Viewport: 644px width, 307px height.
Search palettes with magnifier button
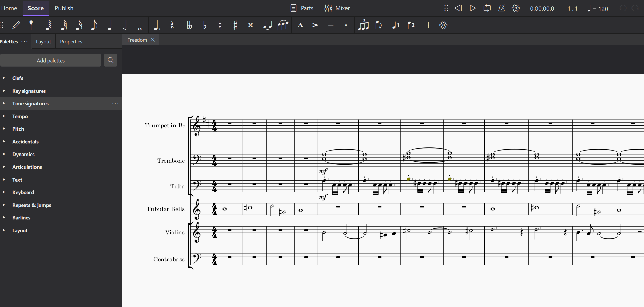point(111,60)
